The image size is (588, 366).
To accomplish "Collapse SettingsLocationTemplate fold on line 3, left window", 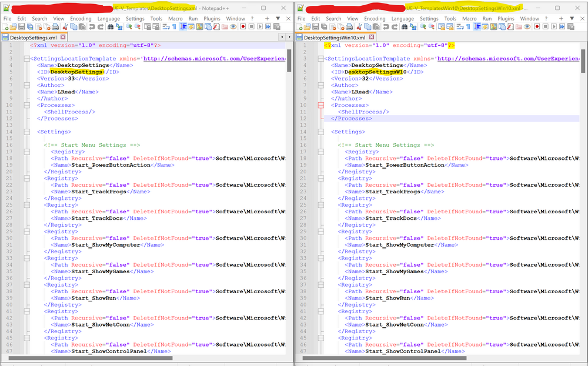I will pos(26,58).
